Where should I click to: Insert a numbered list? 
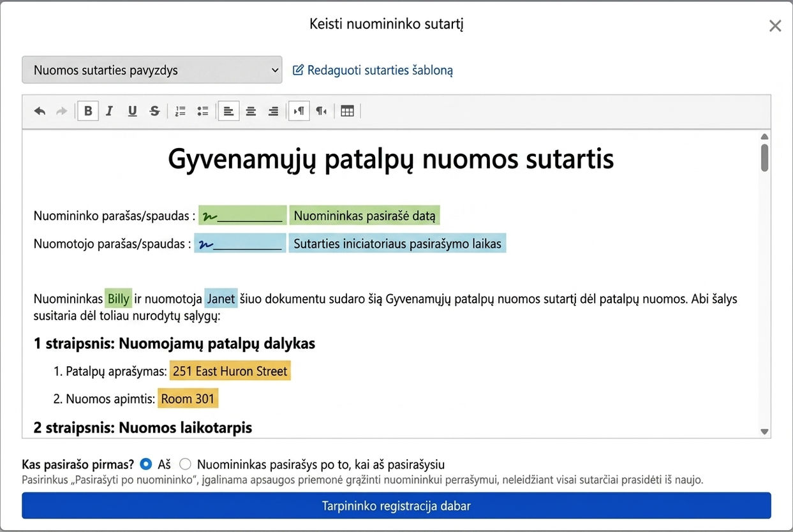tap(181, 111)
